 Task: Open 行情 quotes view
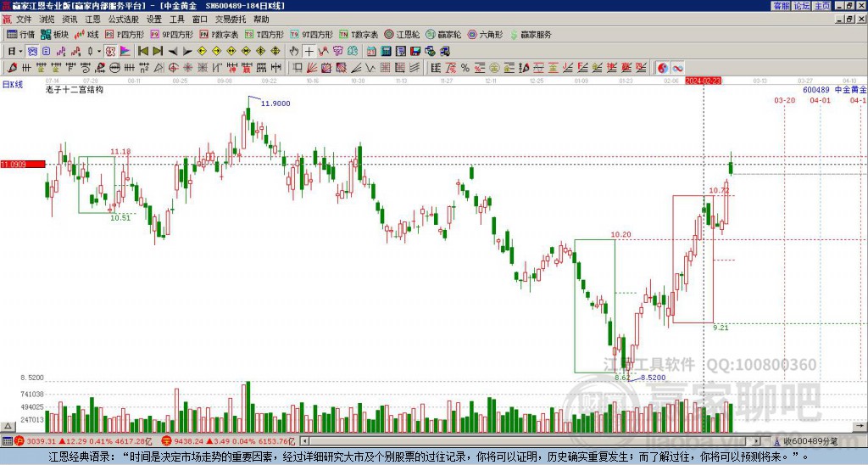pyautogui.click(x=21, y=34)
